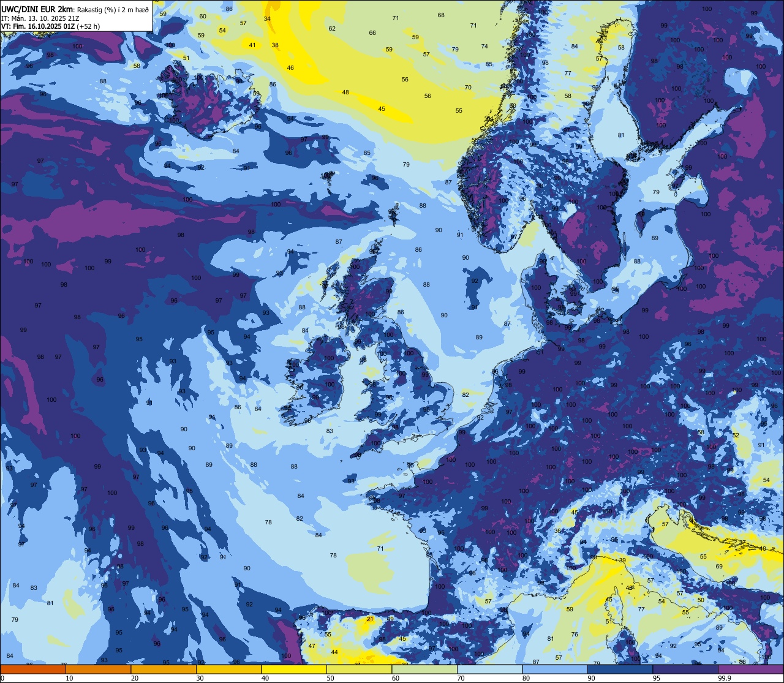784x683 pixels.
Task: Select the 40–50% bright yellow legend swatch
Action: [x=294, y=669]
